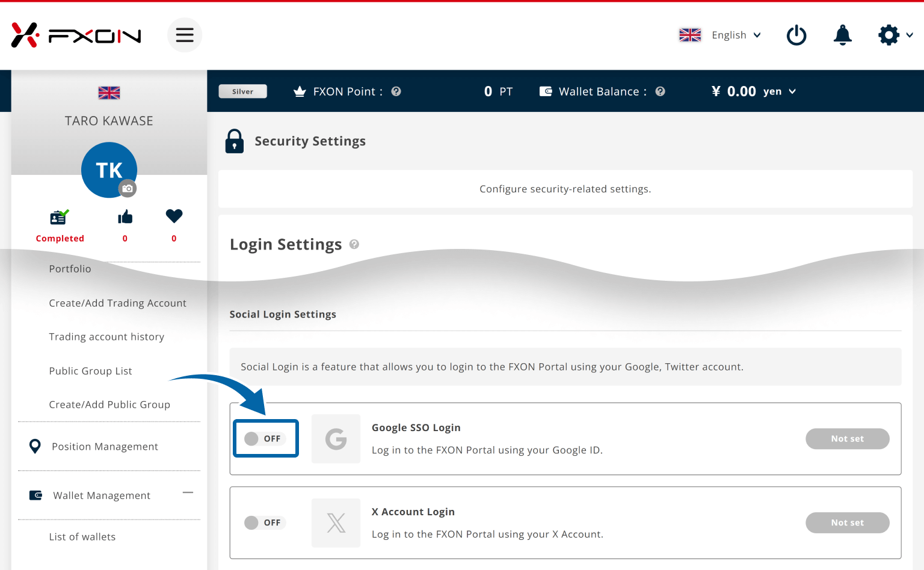Click the camera icon on avatar
Image resolution: width=924 pixels, height=570 pixels.
click(127, 188)
